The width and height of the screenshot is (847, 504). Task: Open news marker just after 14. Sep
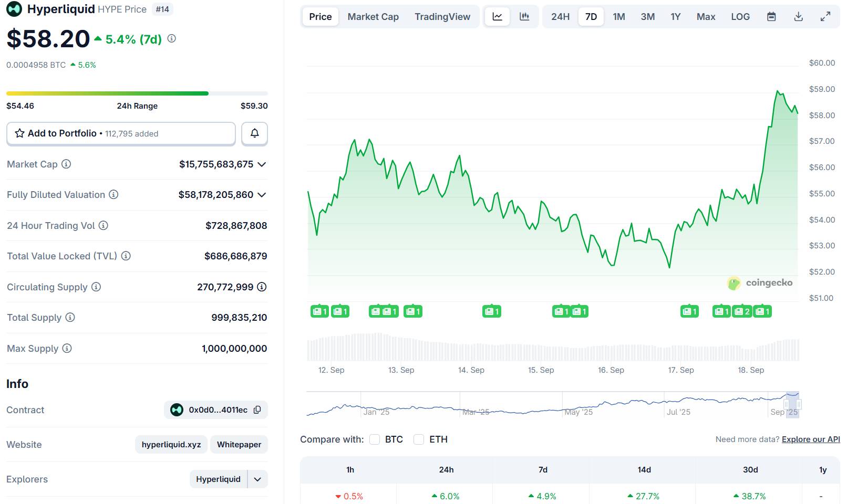pos(492,311)
